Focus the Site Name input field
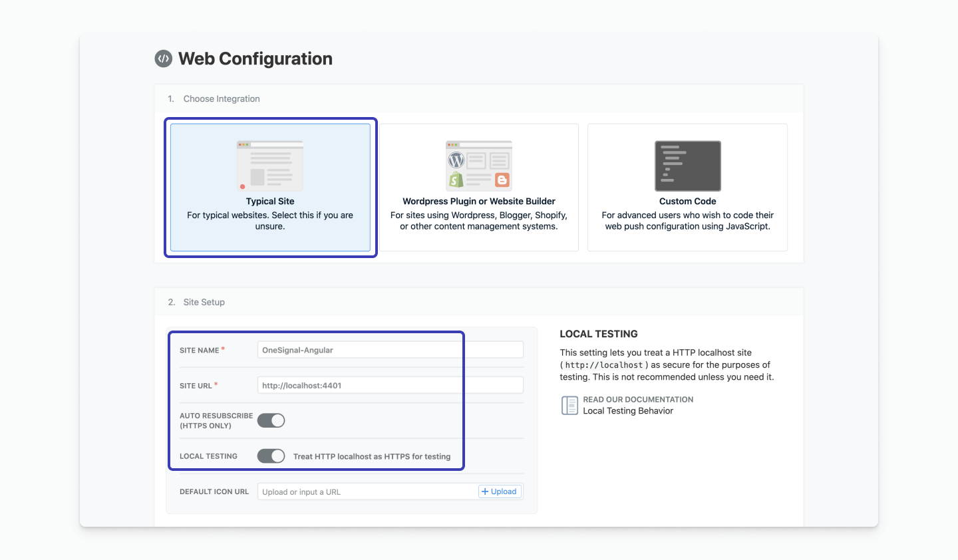958x560 pixels. click(391, 350)
